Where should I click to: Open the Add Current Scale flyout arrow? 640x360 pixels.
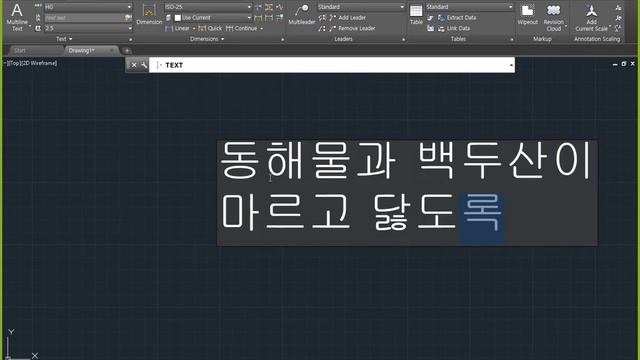(x=610, y=27)
